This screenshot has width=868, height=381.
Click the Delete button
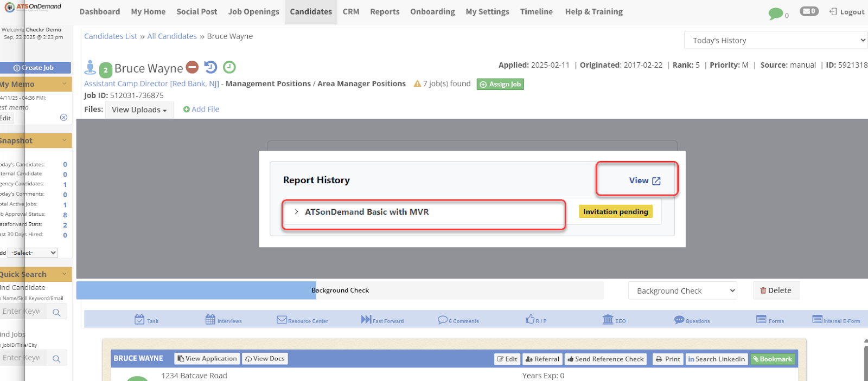point(776,290)
